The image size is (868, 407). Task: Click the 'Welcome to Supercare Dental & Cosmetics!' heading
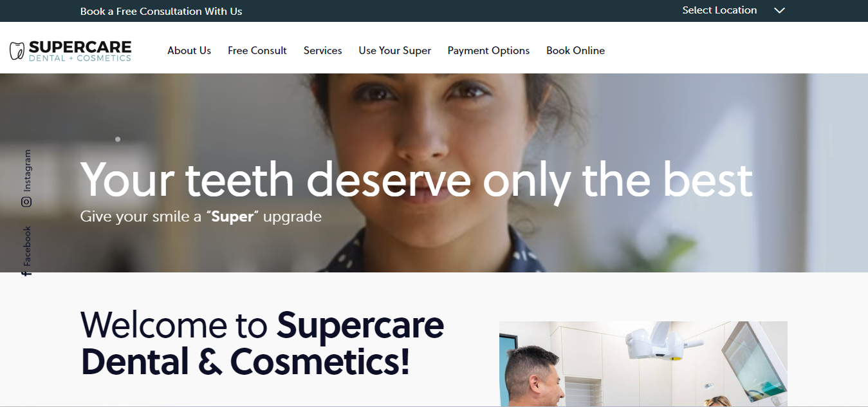263,343
